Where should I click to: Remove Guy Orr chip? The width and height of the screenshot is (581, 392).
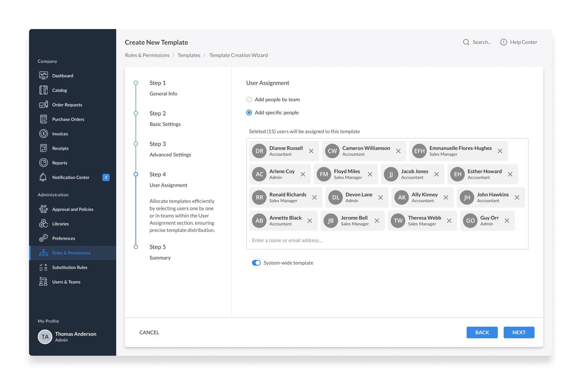[507, 221]
